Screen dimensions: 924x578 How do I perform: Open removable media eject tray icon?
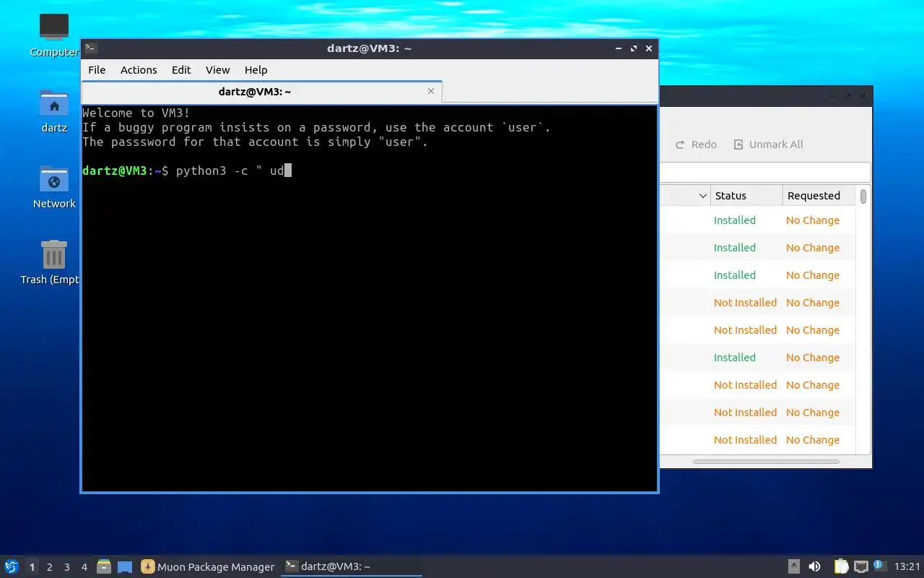click(x=793, y=567)
